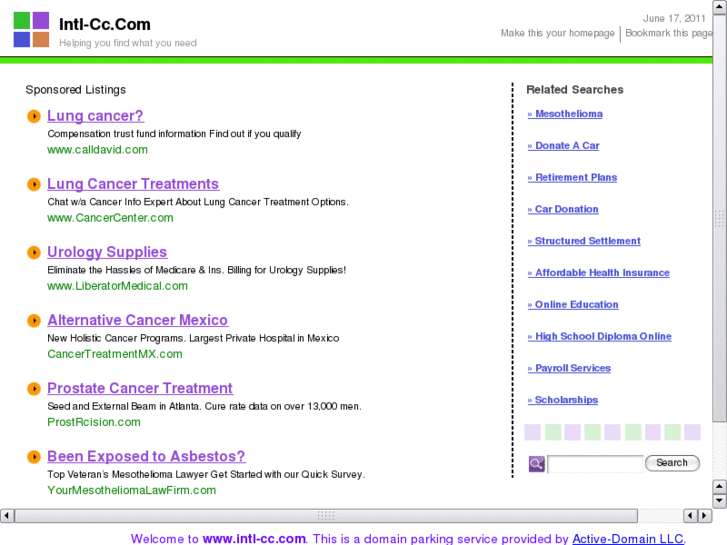Click 'Seed and External Beam in Atlanta' description
This screenshot has height=545, width=727.
tap(204, 407)
